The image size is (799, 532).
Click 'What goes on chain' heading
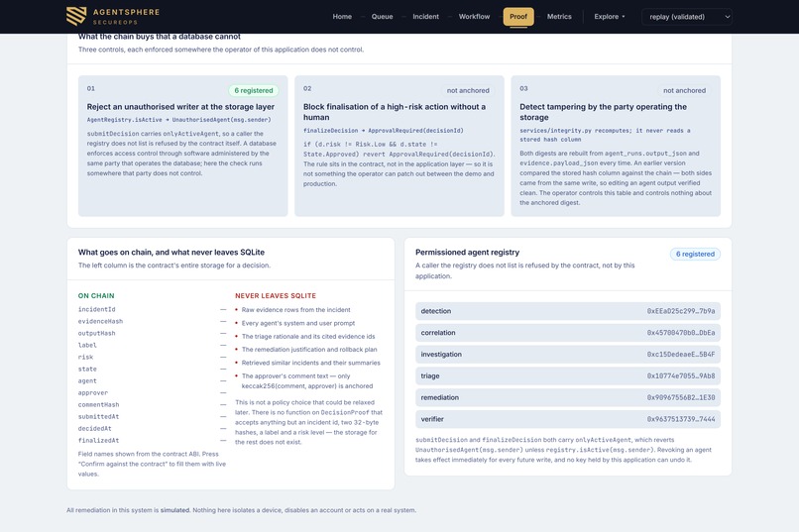point(171,252)
